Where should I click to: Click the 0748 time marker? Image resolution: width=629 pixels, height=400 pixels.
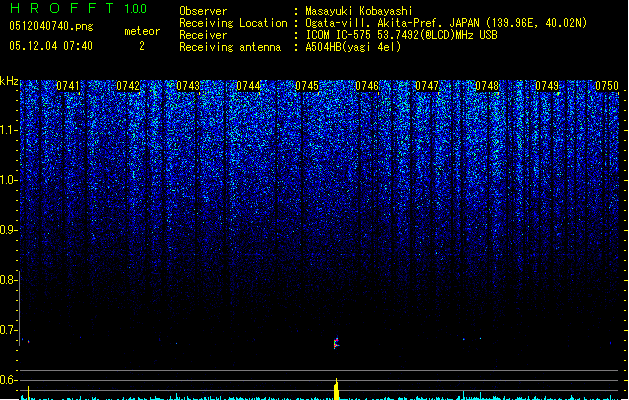point(487,86)
